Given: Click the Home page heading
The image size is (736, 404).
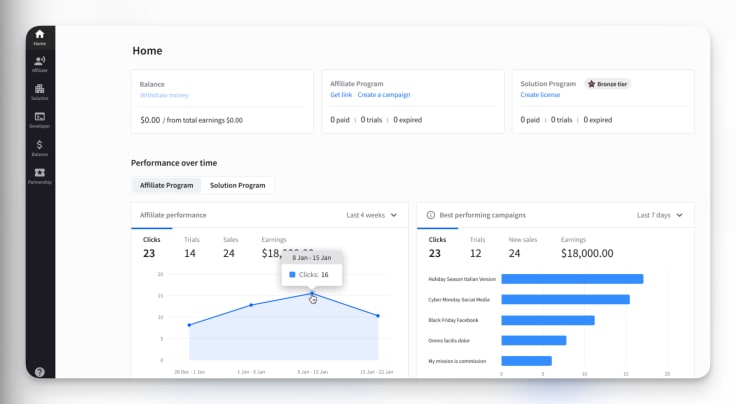Looking at the screenshot, I should tap(147, 51).
